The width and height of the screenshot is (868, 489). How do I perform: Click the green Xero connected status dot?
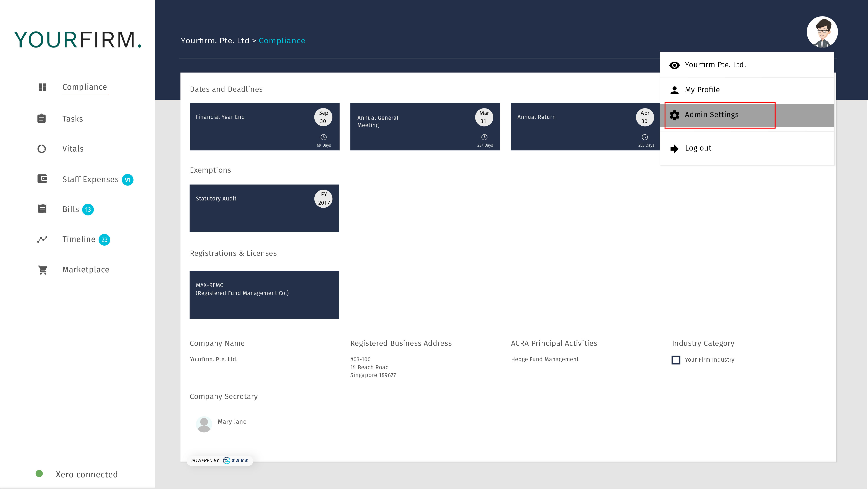[39, 473]
